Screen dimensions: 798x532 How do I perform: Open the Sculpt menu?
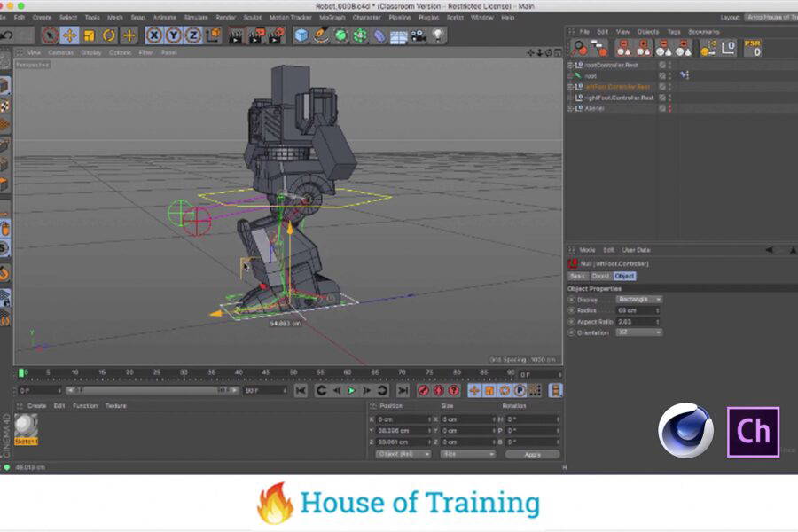point(253,18)
